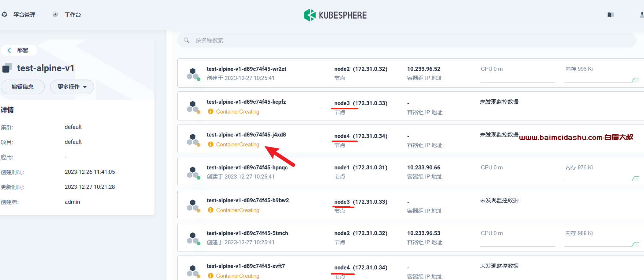644x280 pixels.
Task: Click memory chart showing 内存 996 Ki
Action: click(x=602, y=74)
